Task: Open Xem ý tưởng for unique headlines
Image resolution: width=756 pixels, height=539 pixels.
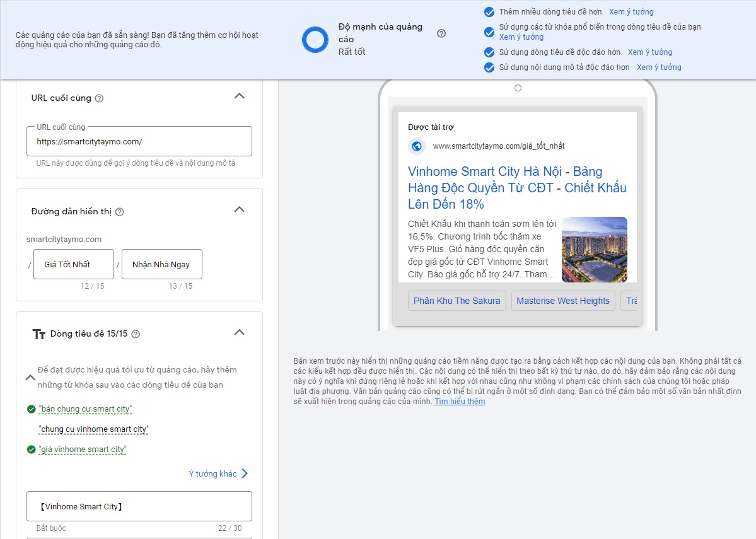Action: pyautogui.click(x=650, y=52)
